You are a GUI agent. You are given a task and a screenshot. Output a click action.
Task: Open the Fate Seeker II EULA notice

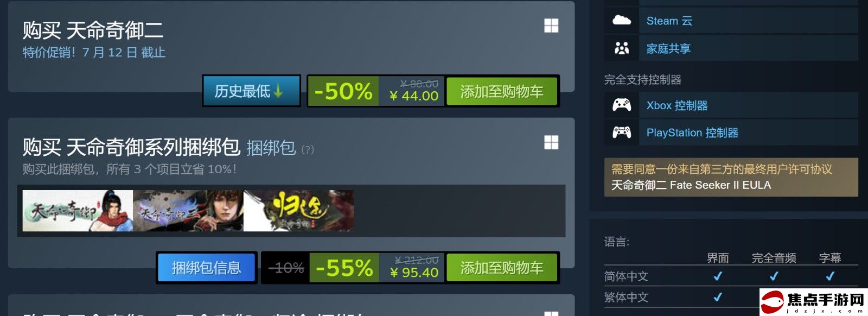[731, 177]
